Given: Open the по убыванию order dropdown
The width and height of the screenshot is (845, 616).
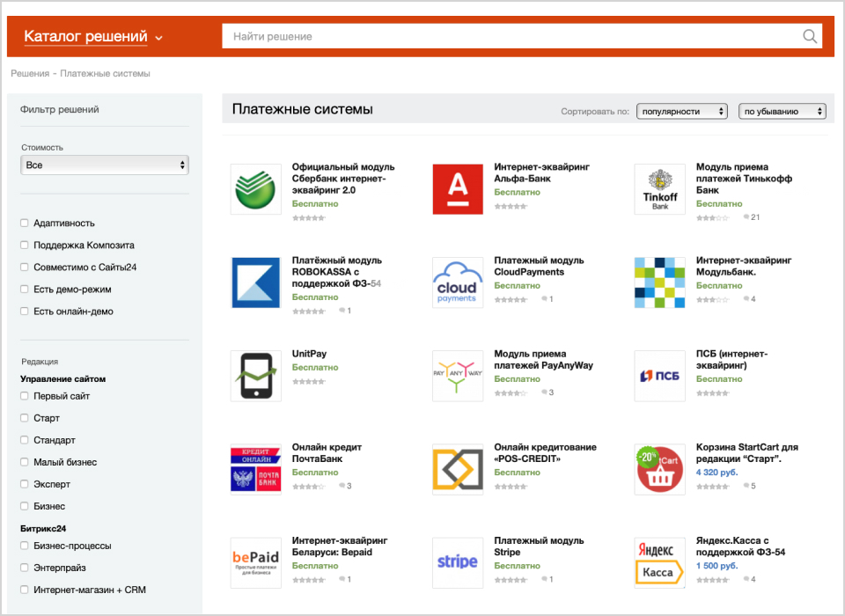Looking at the screenshot, I should click(782, 111).
